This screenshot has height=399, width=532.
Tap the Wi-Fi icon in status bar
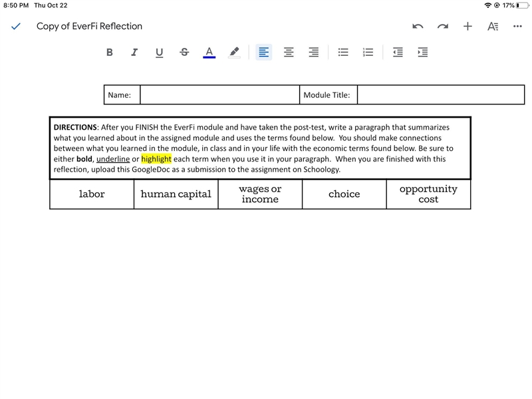tap(488, 5)
